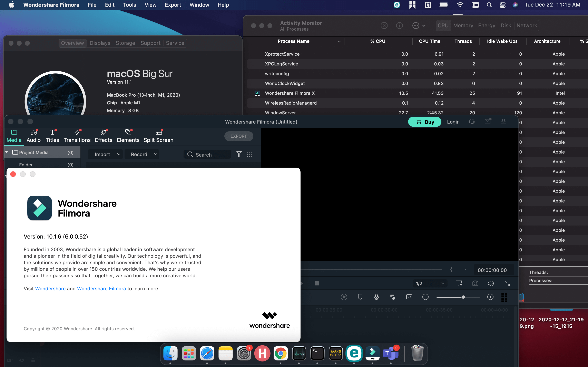The image size is (588, 367).
Task: Click the download icon in title bar
Action: [503, 122]
